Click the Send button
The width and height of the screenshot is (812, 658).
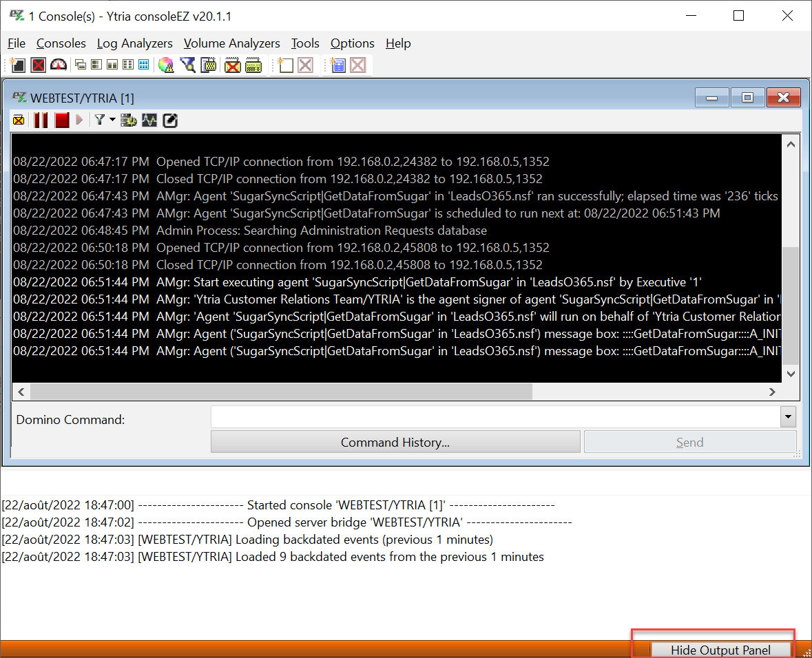689,443
